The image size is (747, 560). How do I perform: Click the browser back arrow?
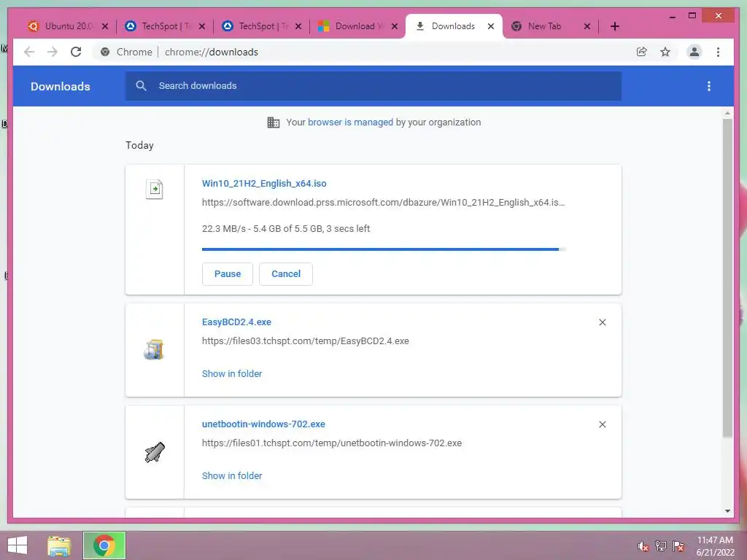click(29, 52)
